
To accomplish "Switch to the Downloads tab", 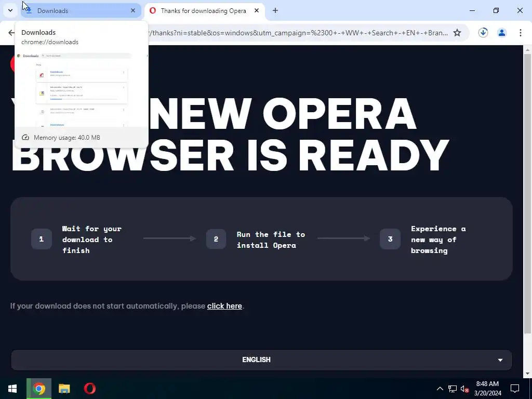I will (81, 10).
